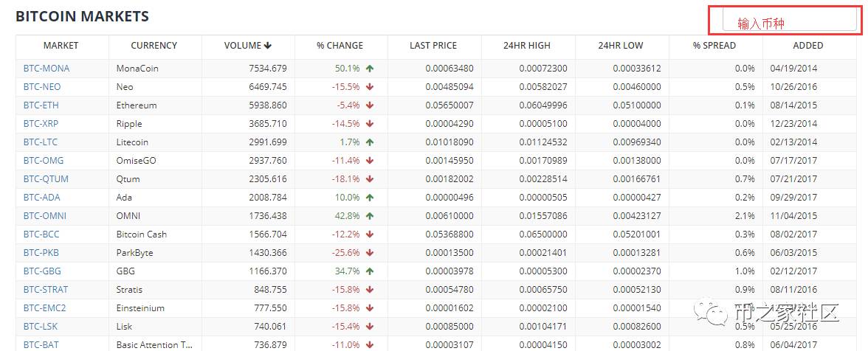This screenshot has height=351, width=868.
Task: Select the Bitcoin Cash currency name
Action: coord(141,234)
